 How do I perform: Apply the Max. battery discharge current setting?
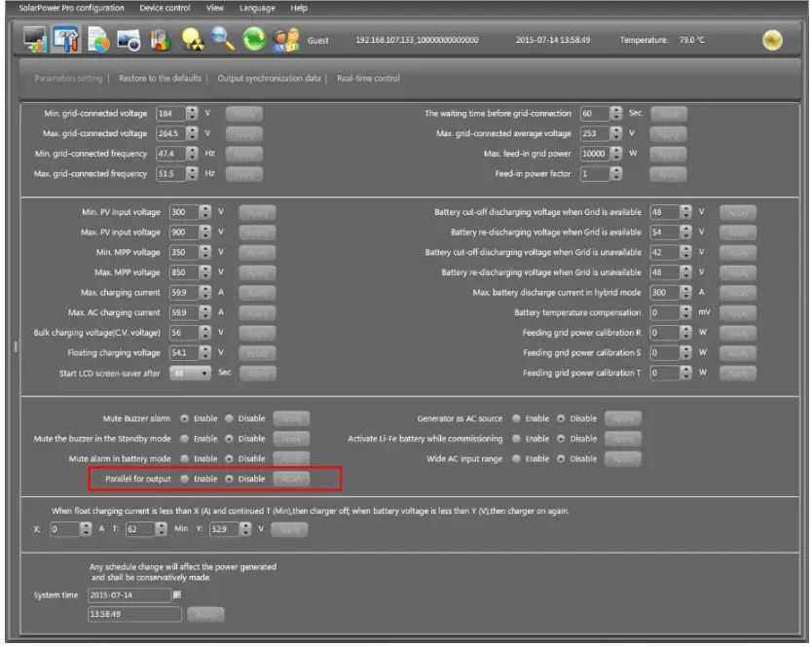click(738, 293)
